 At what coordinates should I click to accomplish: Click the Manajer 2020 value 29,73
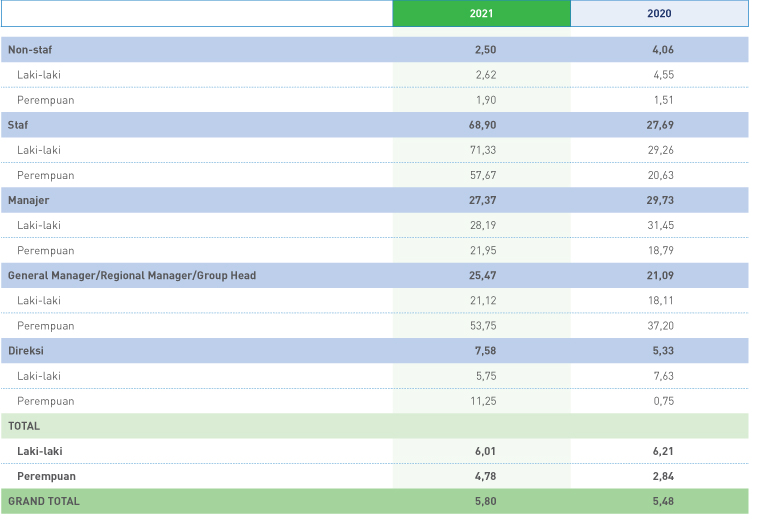click(660, 200)
